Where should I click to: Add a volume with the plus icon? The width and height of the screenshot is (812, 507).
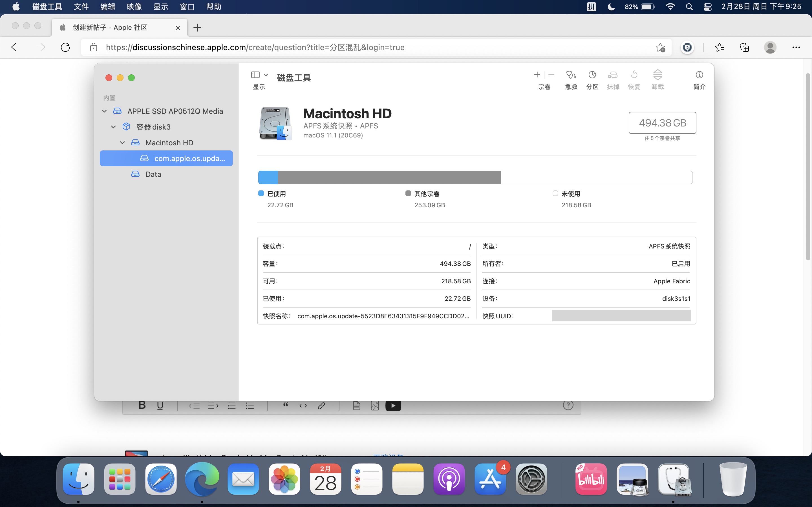[x=537, y=75]
